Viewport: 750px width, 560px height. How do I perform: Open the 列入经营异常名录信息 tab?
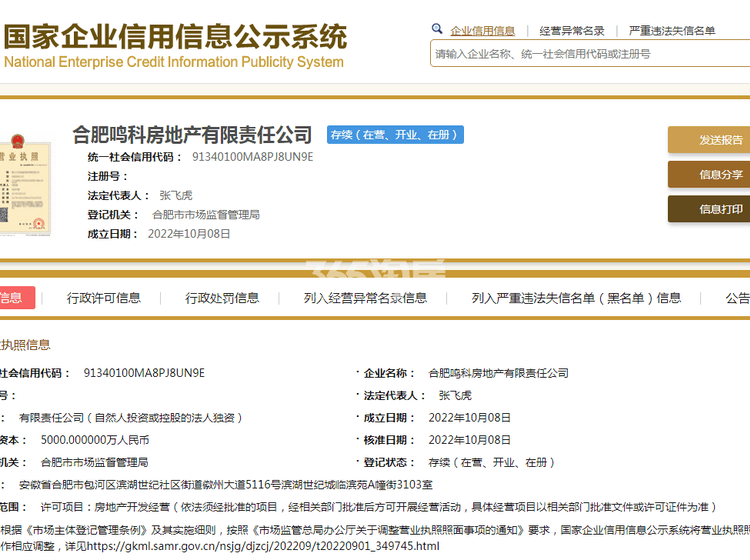(365, 298)
